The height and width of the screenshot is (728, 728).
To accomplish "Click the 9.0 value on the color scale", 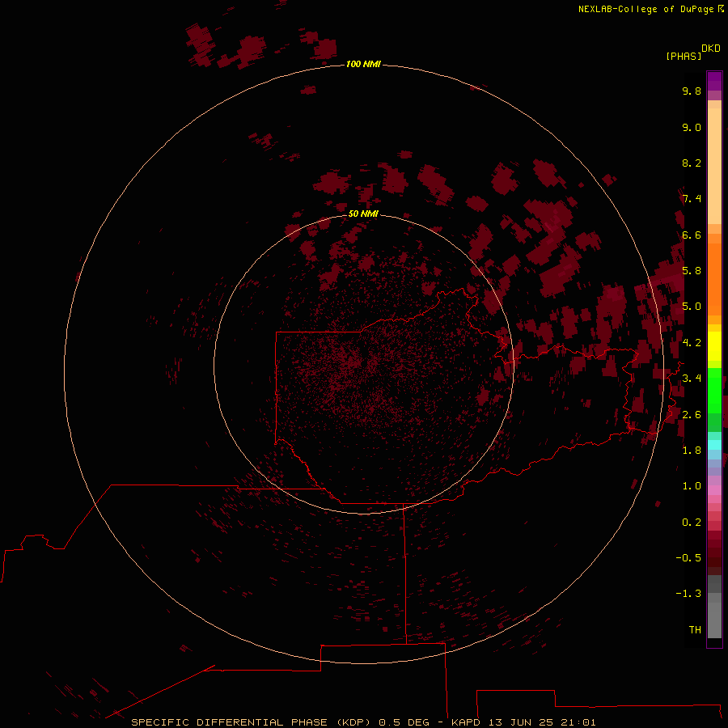I will pos(692,127).
